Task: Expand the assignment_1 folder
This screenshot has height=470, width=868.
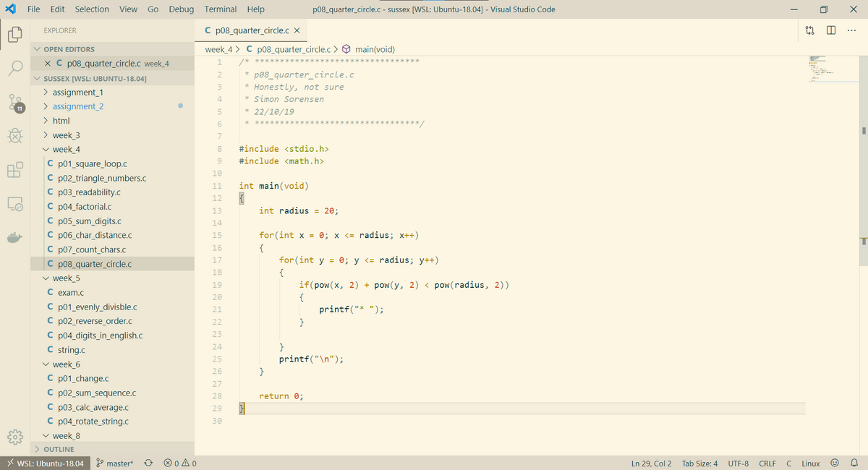Action: [77, 93]
